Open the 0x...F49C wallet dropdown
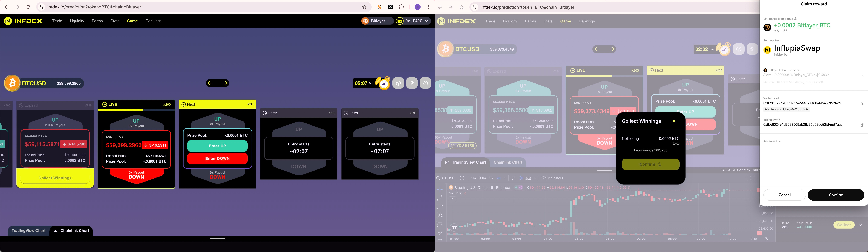The width and height of the screenshot is (868, 252). pos(413,21)
